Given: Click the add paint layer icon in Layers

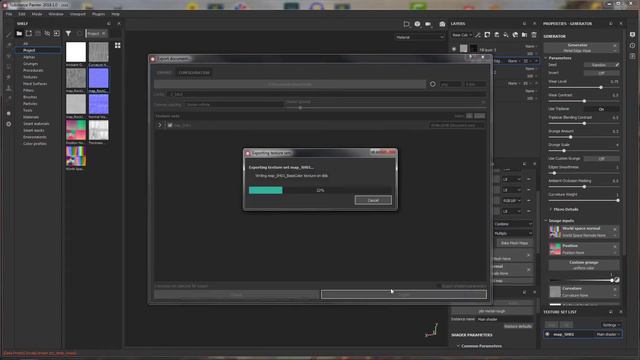Looking at the screenshot, I should tap(497, 35).
